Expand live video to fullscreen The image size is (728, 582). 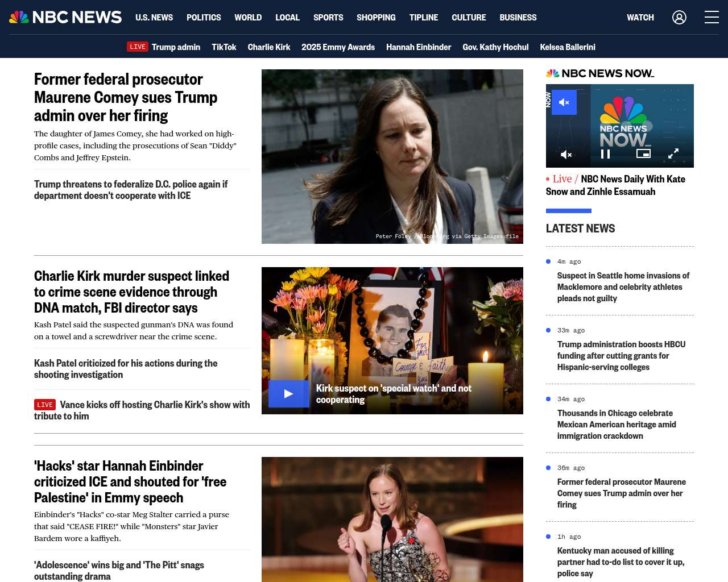tap(673, 153)
